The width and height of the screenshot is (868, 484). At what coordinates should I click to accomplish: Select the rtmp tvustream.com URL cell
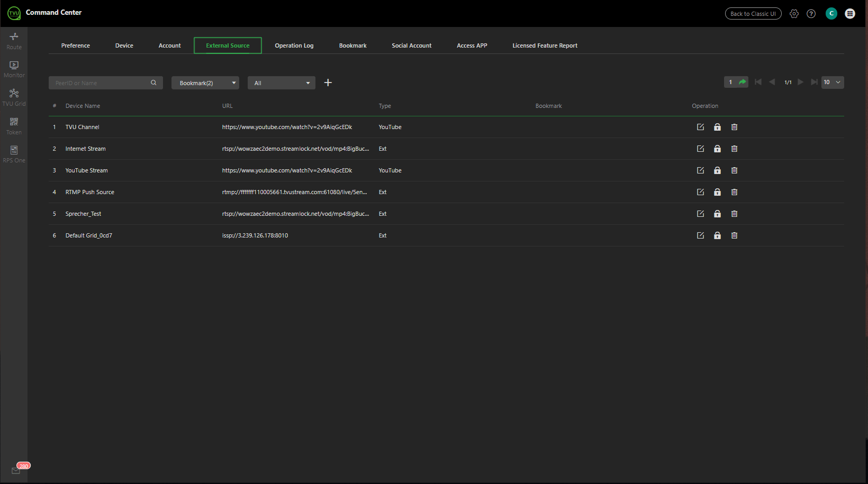point(295,192)
